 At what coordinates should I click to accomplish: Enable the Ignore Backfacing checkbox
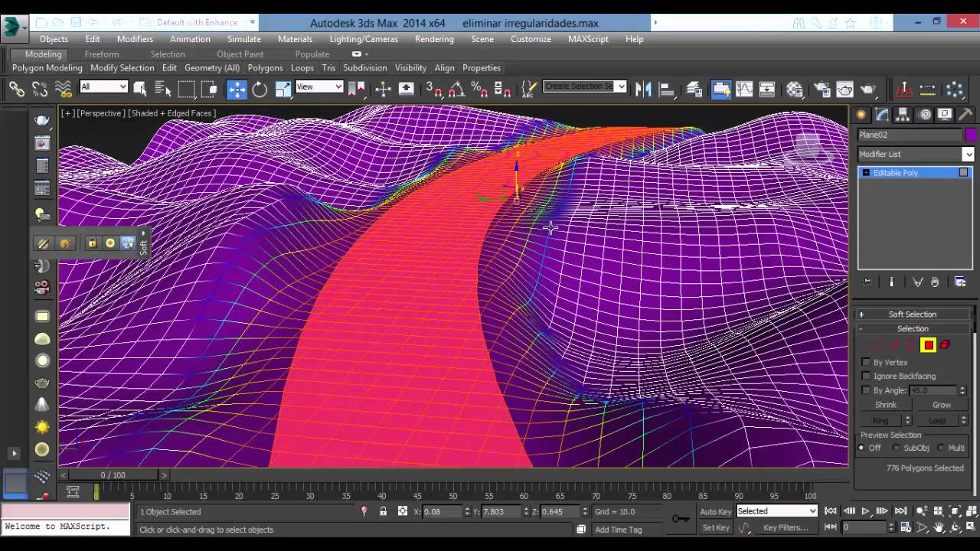pos(866,376)
